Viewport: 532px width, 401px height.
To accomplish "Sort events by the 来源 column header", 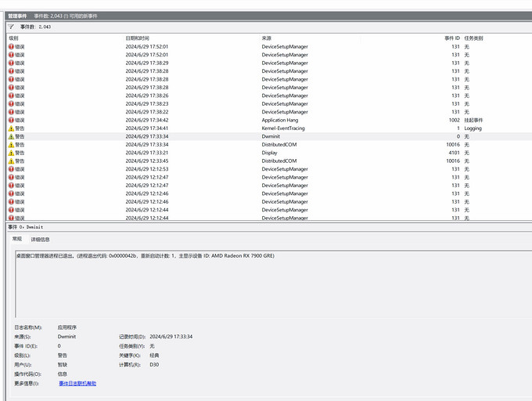I will tap(267, 38).
